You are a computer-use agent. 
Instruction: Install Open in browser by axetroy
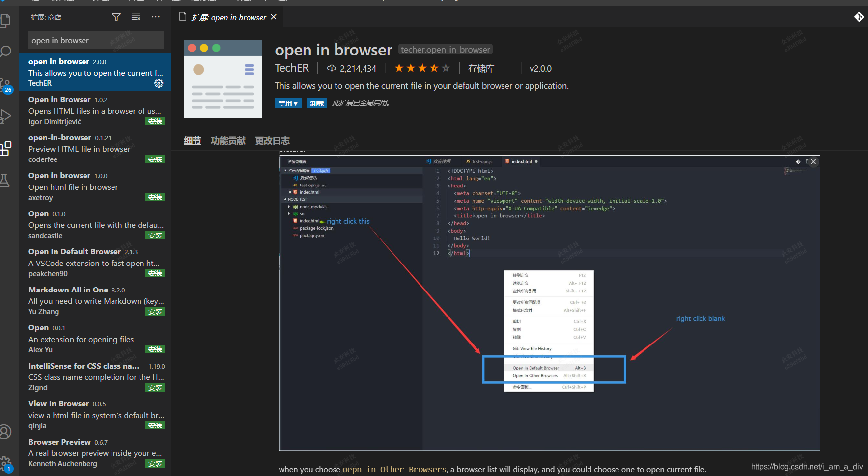click(155, 197)
